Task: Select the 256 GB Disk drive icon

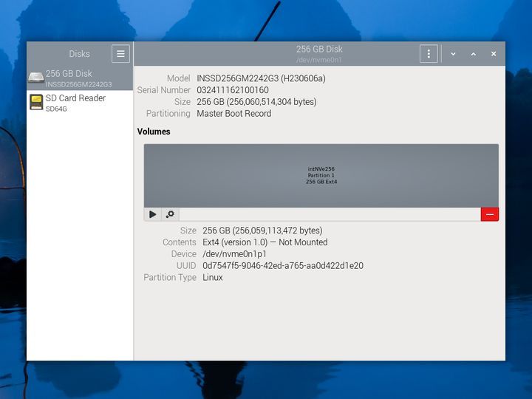Action: click(x=36, y=78)
